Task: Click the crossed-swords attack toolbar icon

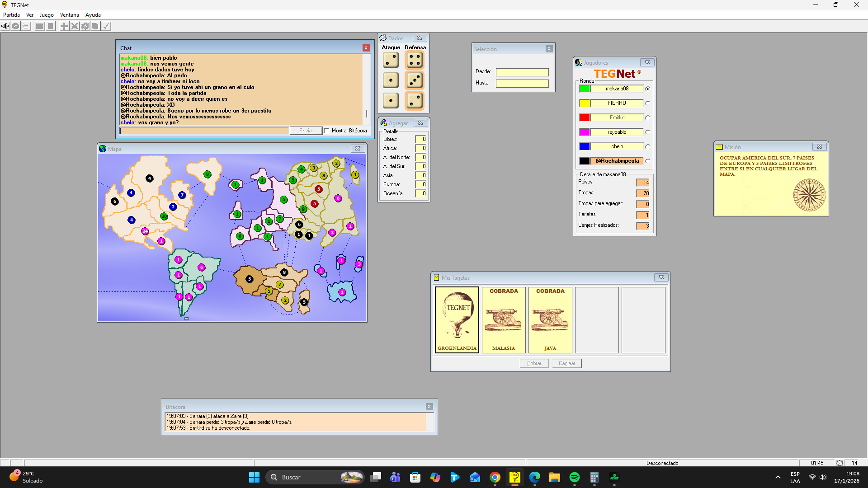Action: [75, 26]
